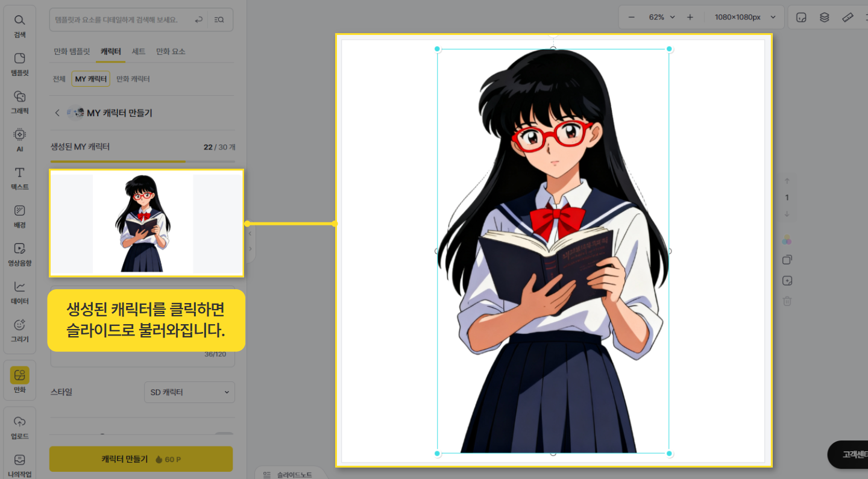Viewport: 868px width, 479px height.
Task: Click the sticky note icon in top toolbar
Action: 801,17
